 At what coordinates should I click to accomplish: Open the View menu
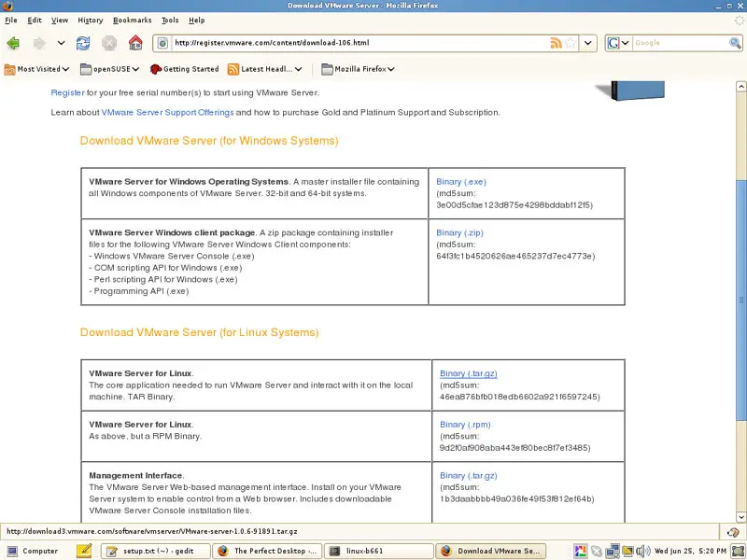click(60, 20)
